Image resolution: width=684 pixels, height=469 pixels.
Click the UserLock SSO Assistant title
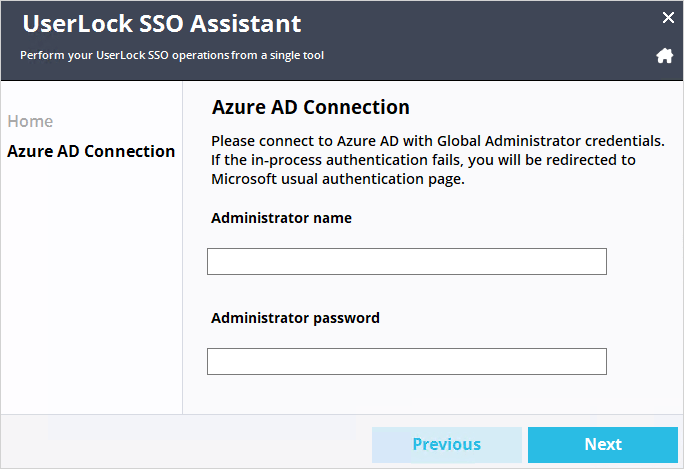[162, 24]
